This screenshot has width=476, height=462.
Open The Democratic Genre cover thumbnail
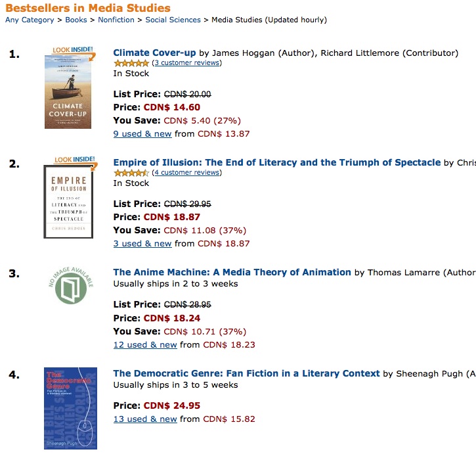point(70,408)
